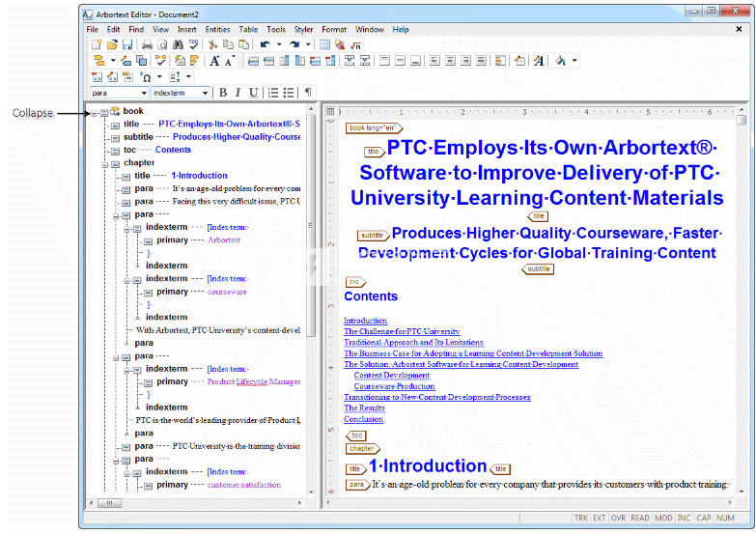
Task: Open the undo history dropdown arrow
Action: [x=279, y=44]
